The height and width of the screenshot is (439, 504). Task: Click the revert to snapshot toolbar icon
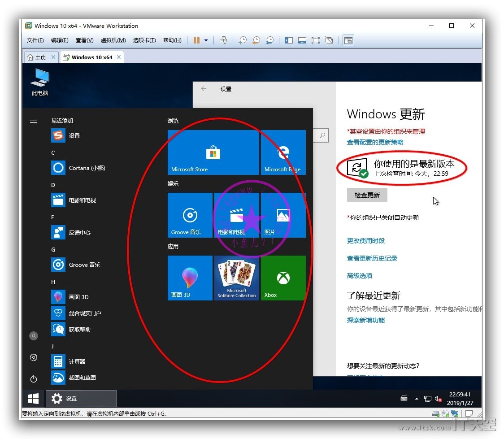[x=256, y=40]
